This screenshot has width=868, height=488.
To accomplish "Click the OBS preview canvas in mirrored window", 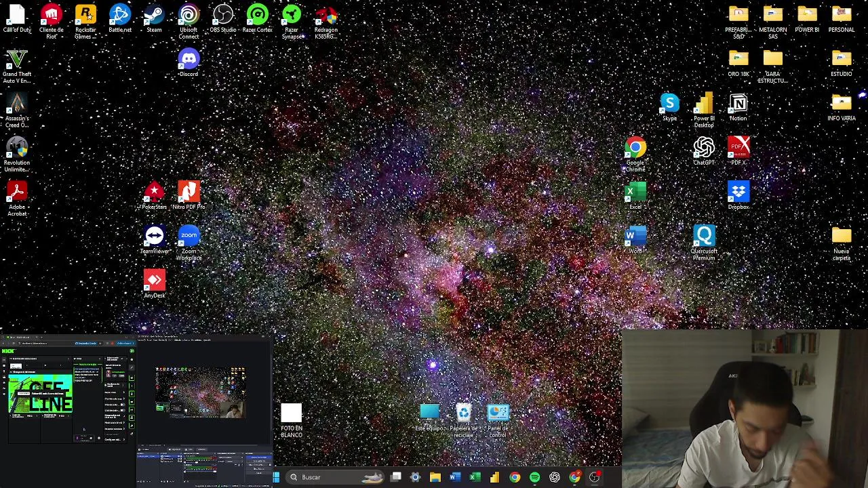I will tap(200, 392).
